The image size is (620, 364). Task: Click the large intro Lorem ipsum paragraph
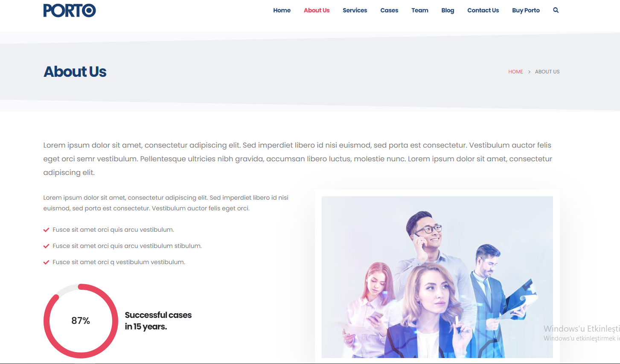(298, 159)
